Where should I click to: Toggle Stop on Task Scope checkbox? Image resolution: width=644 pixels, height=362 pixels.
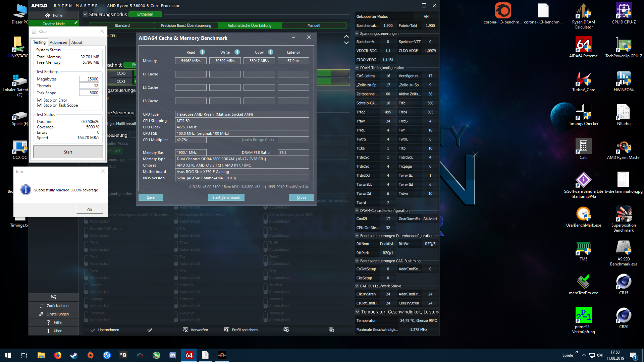pos(40,105)
